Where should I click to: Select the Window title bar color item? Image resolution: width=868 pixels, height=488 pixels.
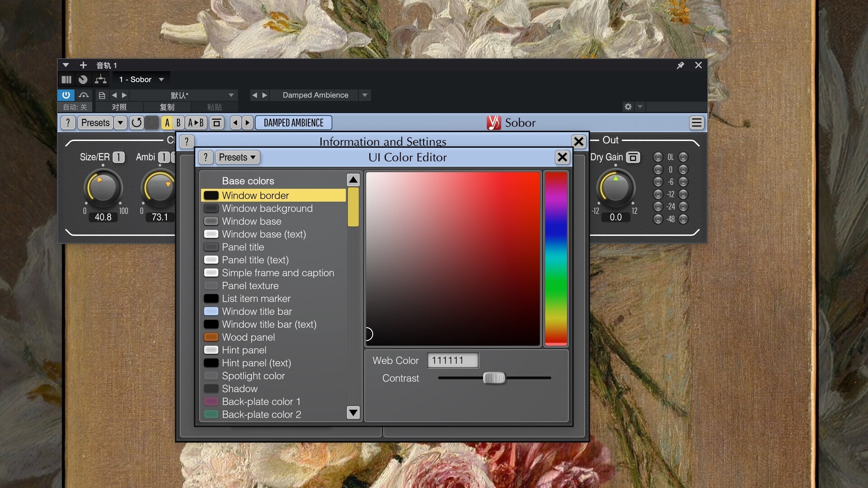(257, 311)
